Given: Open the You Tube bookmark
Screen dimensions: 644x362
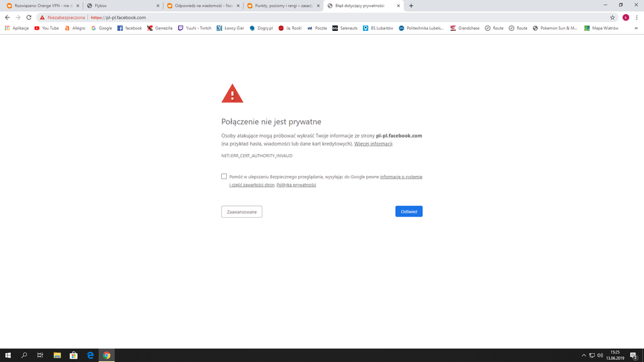Looking at the screenshot, I should (x=46, y=28).
